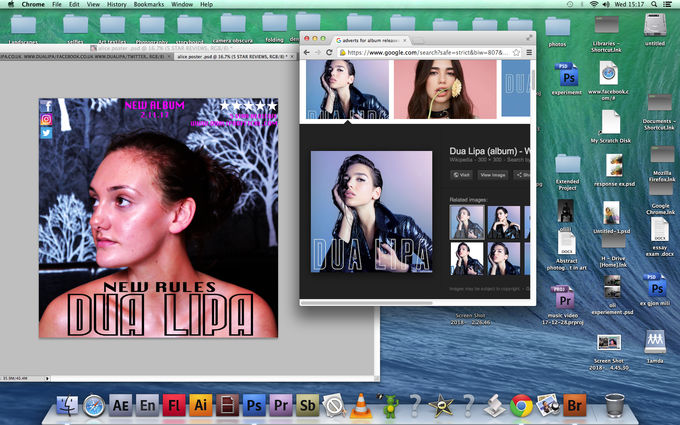This screenshot has width=680, height=425.
Task: Open the volume control in the menu bar
Action: coord(605,4)
